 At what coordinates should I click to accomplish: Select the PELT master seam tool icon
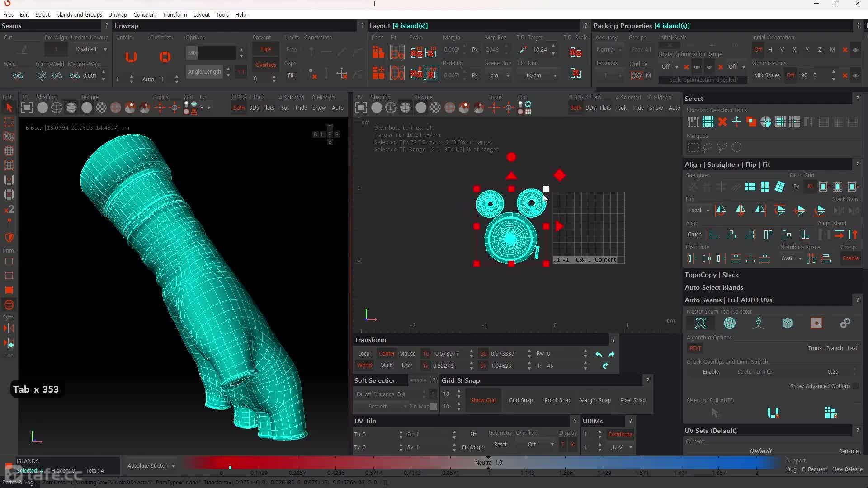[700, 323]
